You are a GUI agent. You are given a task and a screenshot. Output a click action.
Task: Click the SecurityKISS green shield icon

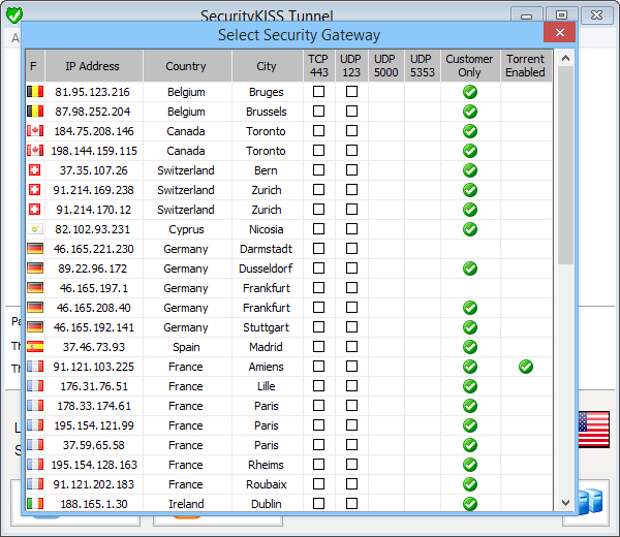[x=15, y=15]
